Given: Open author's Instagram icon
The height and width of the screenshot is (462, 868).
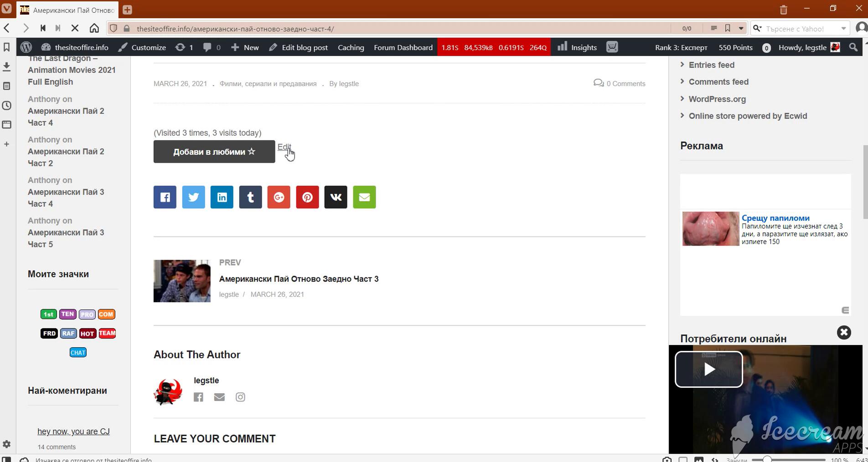Looking at the screenshot, I should [240, 397].
